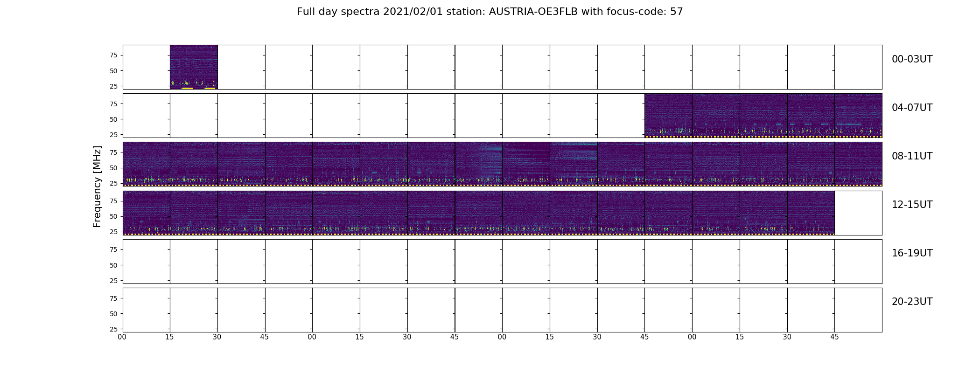The width and height of the screenshot is (980, 373).
Task: Click the '25' frequency tick of the 08-11UT row
Action: [x=113, y=183]
